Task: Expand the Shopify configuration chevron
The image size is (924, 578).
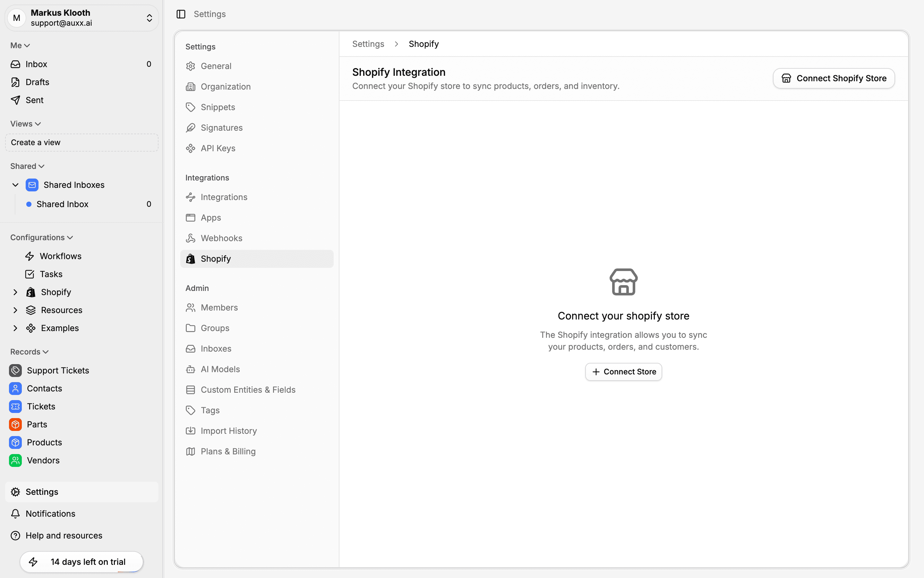Action: 15,292
